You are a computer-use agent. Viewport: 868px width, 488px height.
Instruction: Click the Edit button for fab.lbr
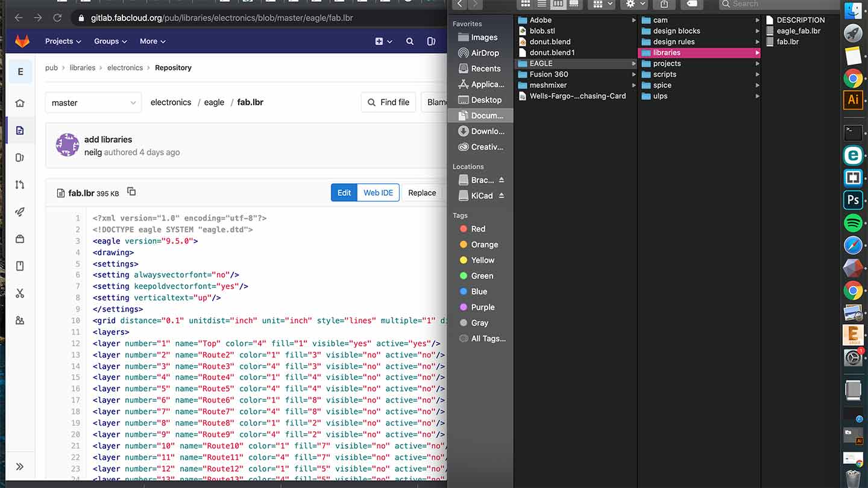pos(344,193)
